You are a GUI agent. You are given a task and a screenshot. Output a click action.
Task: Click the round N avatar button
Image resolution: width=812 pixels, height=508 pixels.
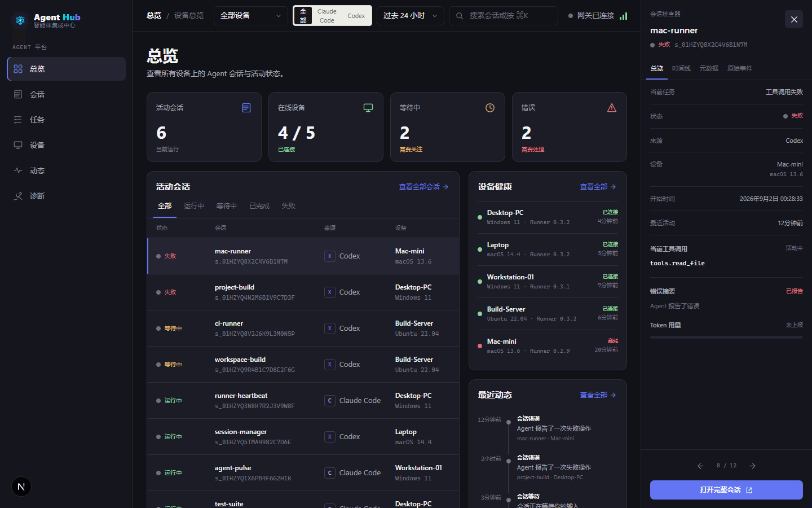(x=21, y=487)
